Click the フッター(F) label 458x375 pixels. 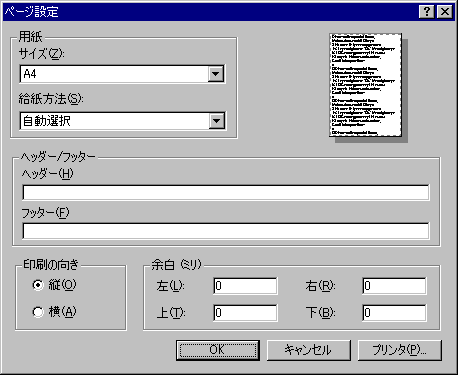coord(46,212)
